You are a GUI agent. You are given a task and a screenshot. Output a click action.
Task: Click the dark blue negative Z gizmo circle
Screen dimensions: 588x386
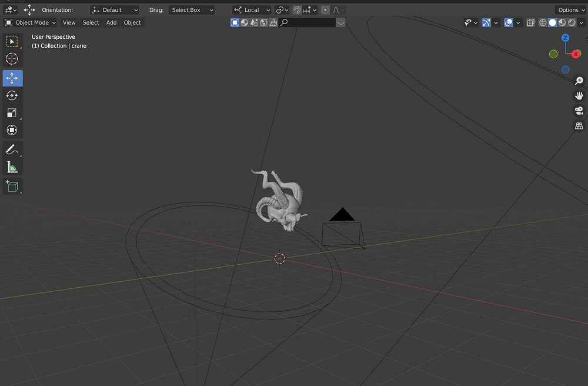point(566,69)
